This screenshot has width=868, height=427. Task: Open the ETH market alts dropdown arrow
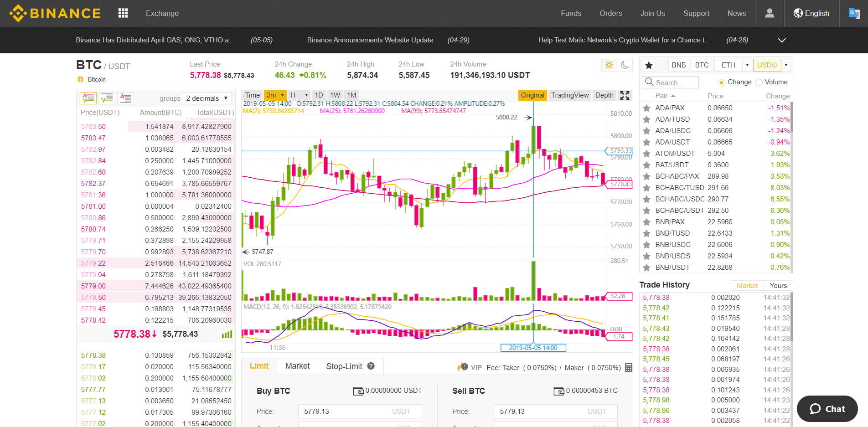(x=747, y=65)
